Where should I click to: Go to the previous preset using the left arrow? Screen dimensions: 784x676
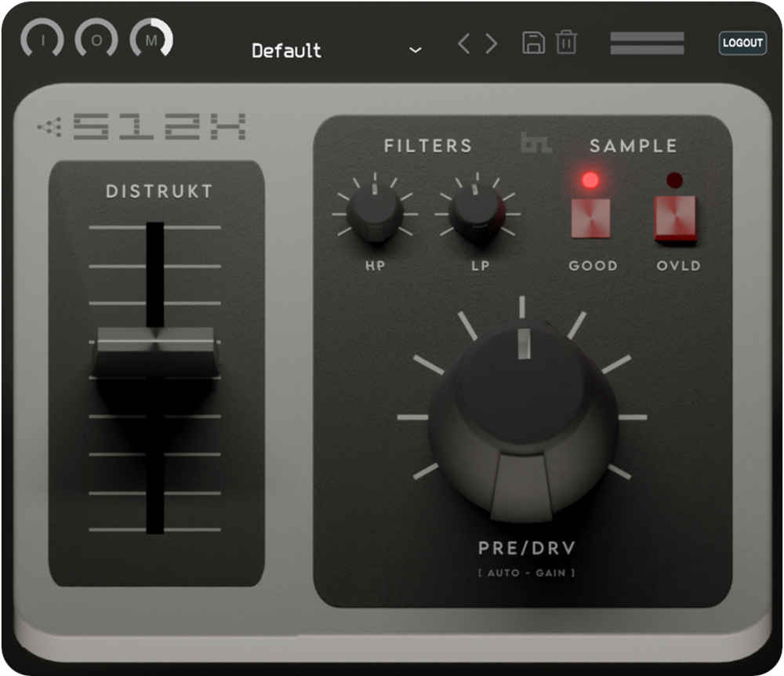click(464, 44)
